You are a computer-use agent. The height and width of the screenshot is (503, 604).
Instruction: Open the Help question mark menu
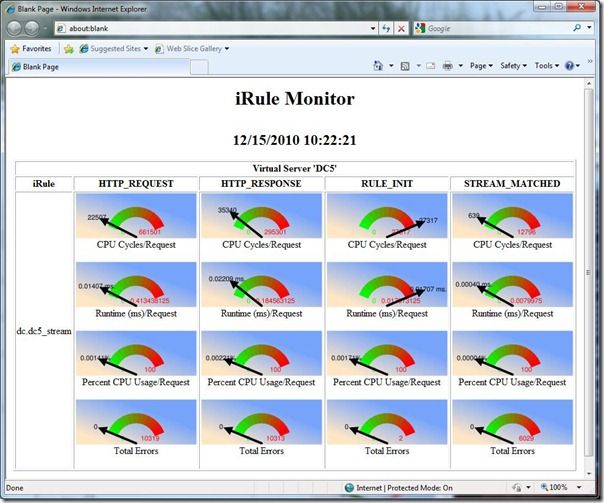(x=572, y=66)
